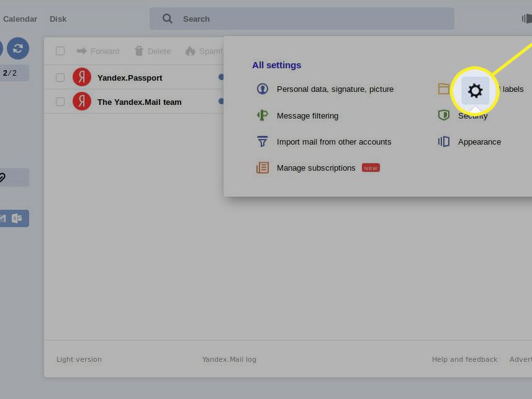Click in the Search input field
The width and height of the screenshot is (532, 399).
302,19
